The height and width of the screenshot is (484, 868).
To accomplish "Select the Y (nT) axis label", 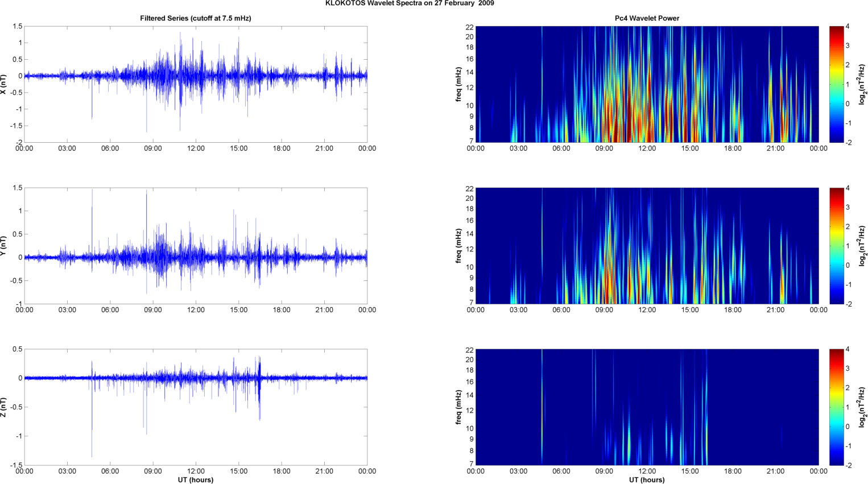I will click(x=3, y=246).
